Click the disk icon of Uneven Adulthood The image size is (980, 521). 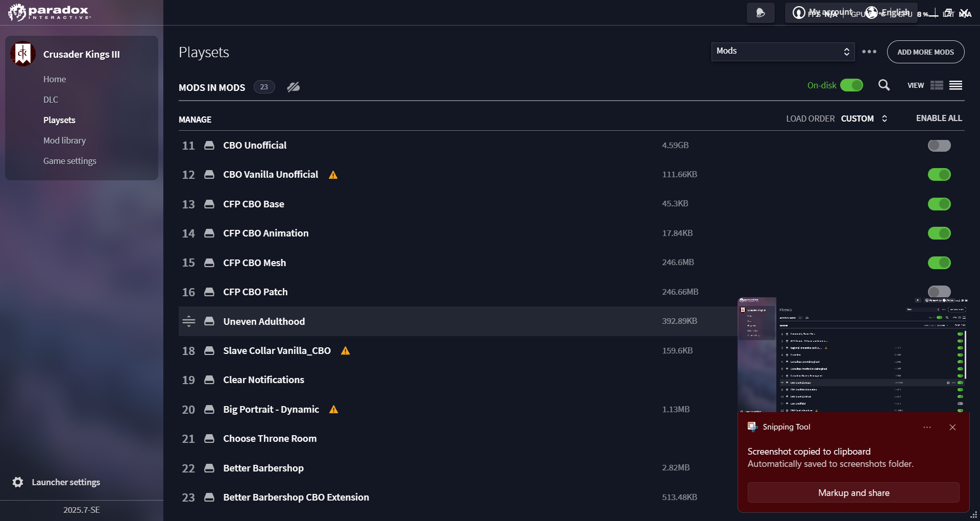[x=209, y=321]
